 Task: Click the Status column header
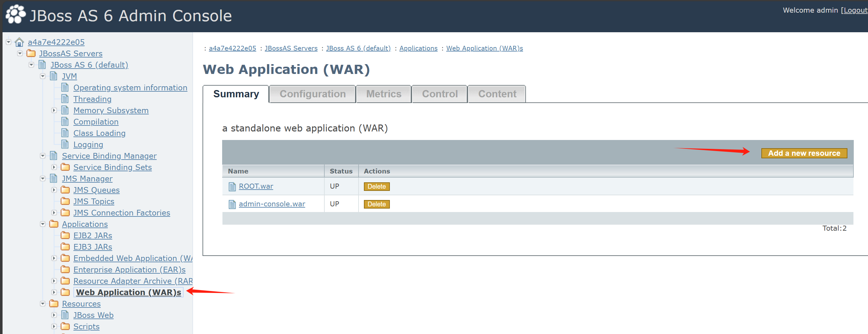click(x=341, y=171)
